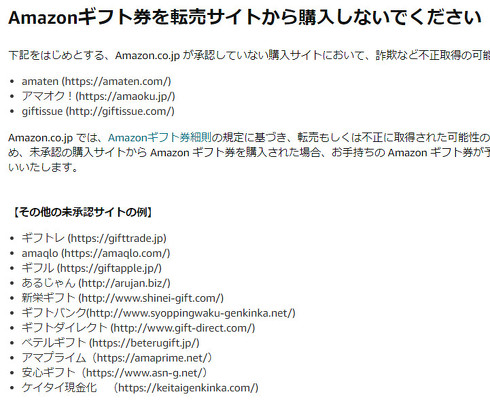This screenshot has width=490, height=405.
Task: Click the ギフトダイレクト gift-direct.com entry
Action: (x=138, y=328)
